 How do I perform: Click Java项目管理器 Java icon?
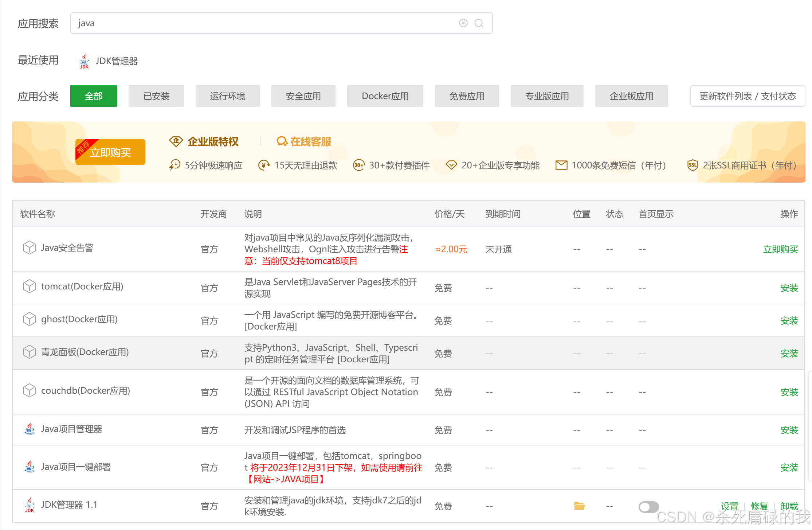point(29,429)
